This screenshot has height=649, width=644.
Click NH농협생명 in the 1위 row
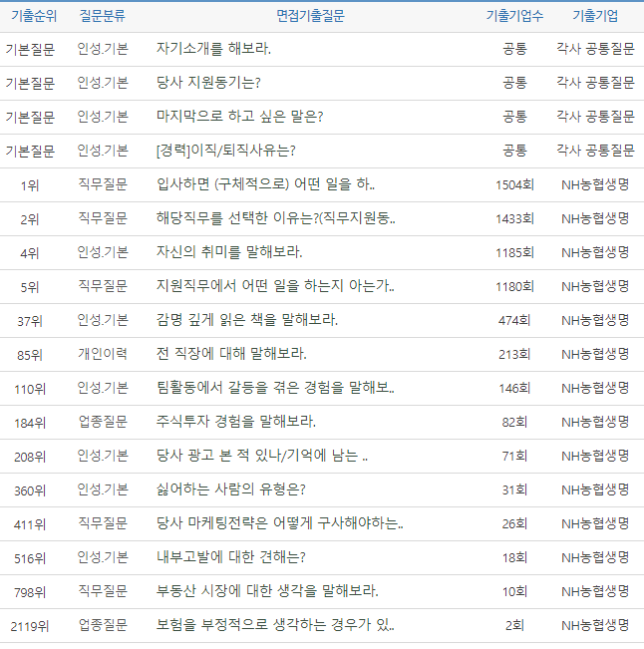click(x=594, y=184)
